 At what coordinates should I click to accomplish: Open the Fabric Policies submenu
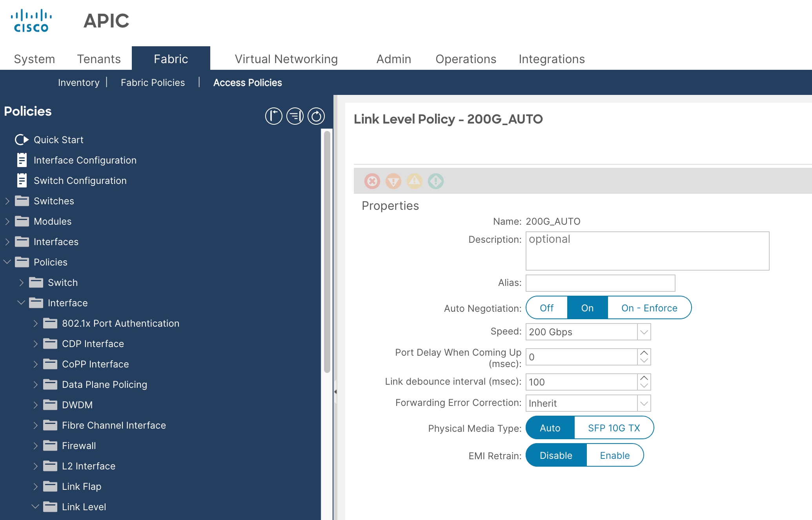click(153, 82)
